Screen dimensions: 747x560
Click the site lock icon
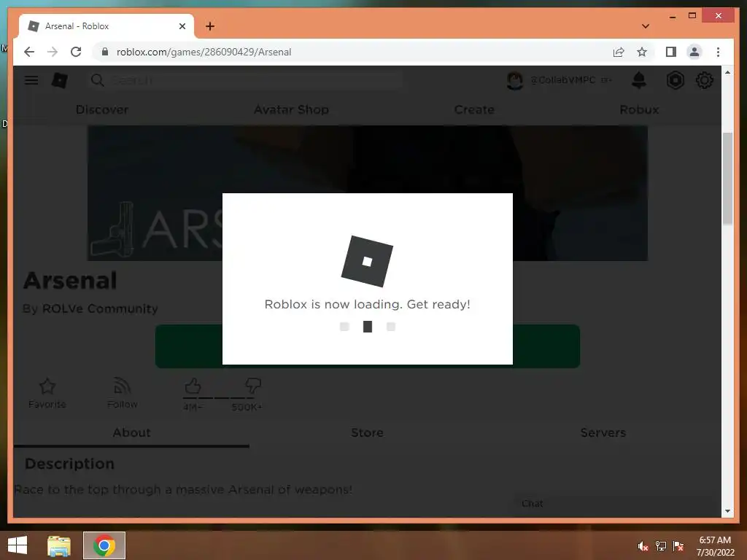pos(105,52)
